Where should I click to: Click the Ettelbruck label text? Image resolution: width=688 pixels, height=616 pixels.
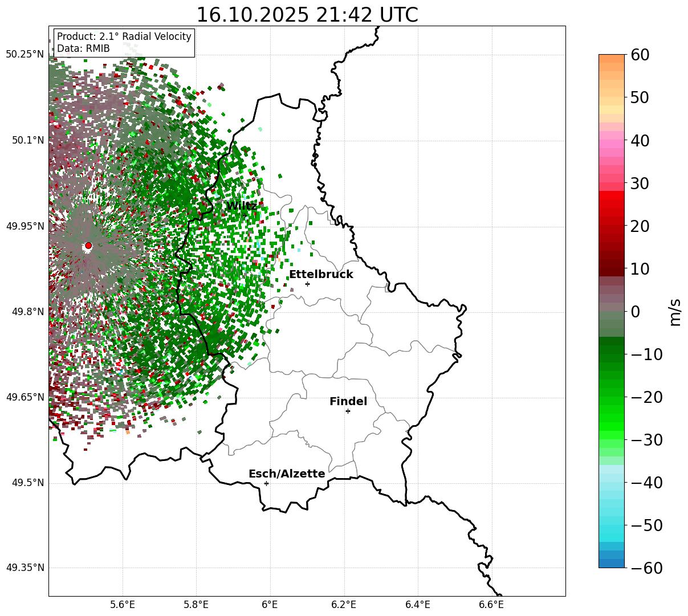[321, 275]
